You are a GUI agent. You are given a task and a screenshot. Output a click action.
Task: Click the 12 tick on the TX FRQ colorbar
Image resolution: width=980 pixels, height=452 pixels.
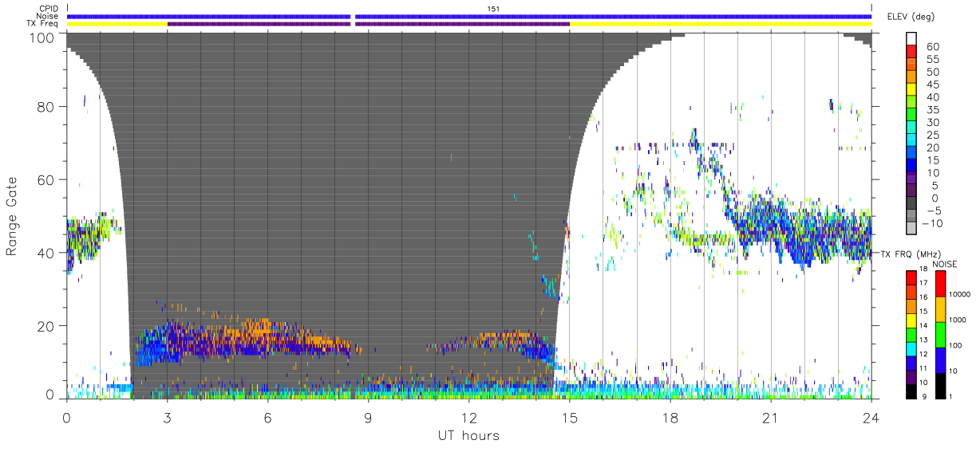pyautogui.click(x=923, y=353)
